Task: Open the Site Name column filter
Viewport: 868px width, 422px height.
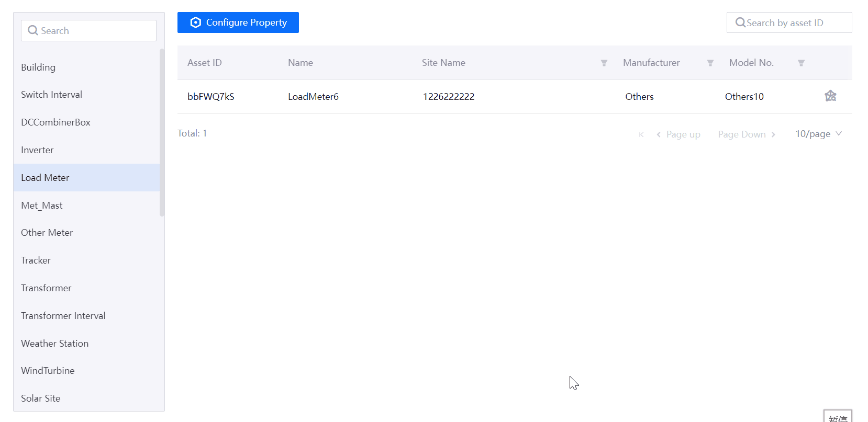Action: [x=604, y=63]
